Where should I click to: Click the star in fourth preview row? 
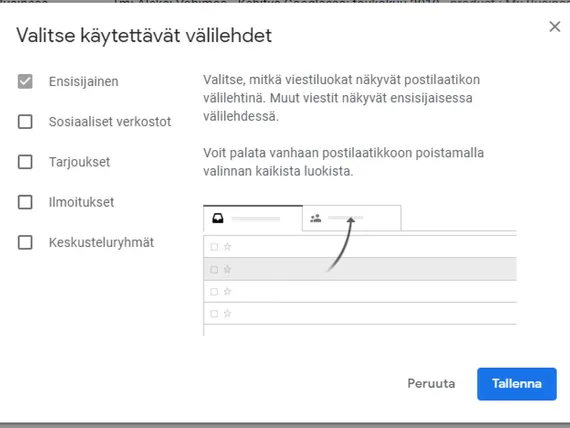[228, 313]
